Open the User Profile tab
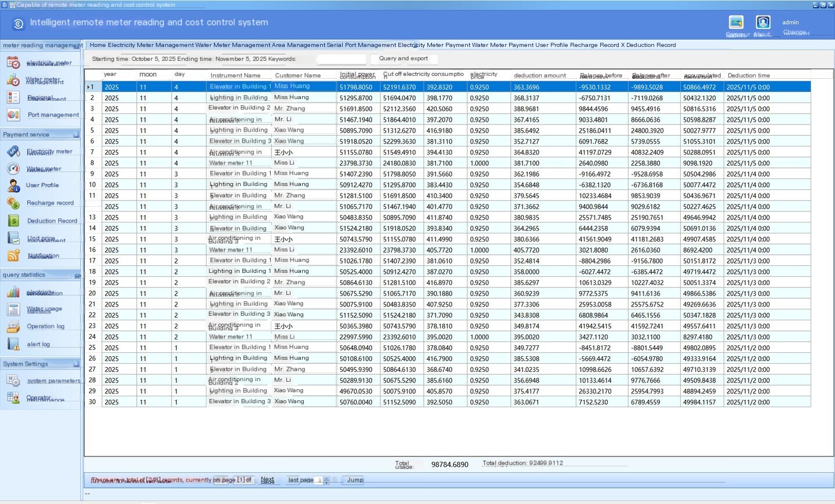Screen dimensions: 835x504 pos(551,45)
